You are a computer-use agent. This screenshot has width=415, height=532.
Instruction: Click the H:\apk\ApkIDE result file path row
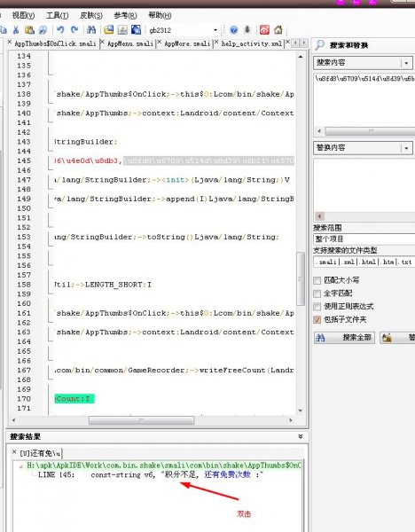163,465
